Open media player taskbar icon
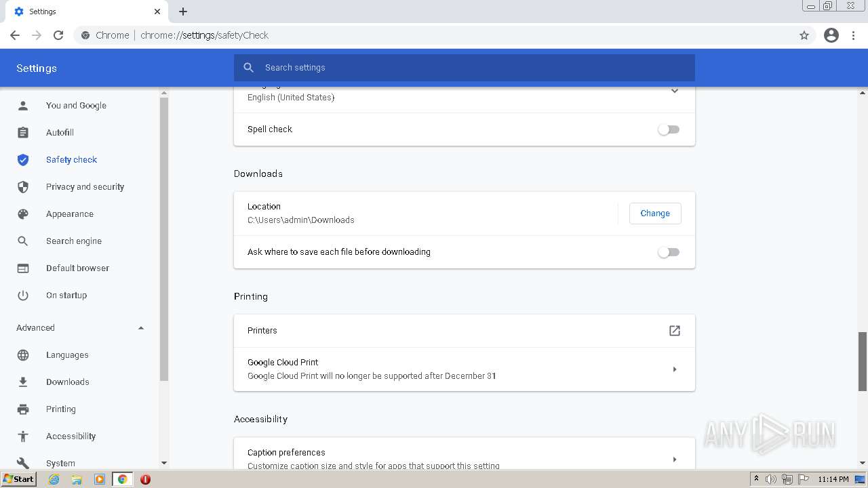Viewport: 868px width, 488px height. pyautogui.click(x=100, y=479)
